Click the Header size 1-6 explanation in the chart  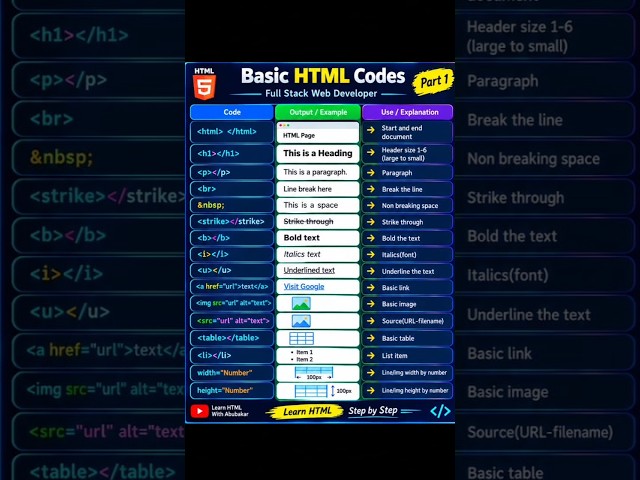point(404,154)
